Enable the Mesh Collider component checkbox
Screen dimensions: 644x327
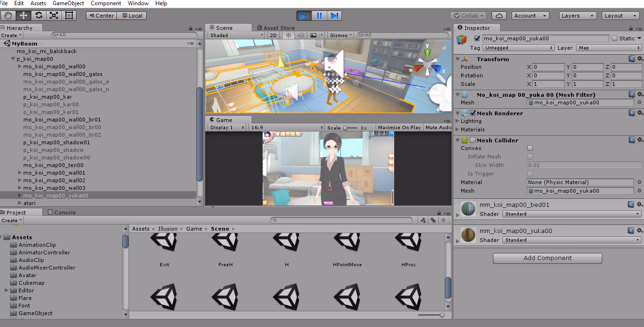(473, 140)
